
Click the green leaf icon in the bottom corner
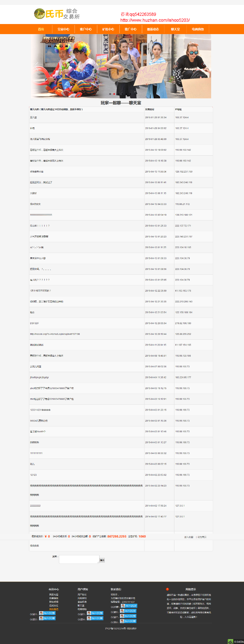click(x=230, y=641)
